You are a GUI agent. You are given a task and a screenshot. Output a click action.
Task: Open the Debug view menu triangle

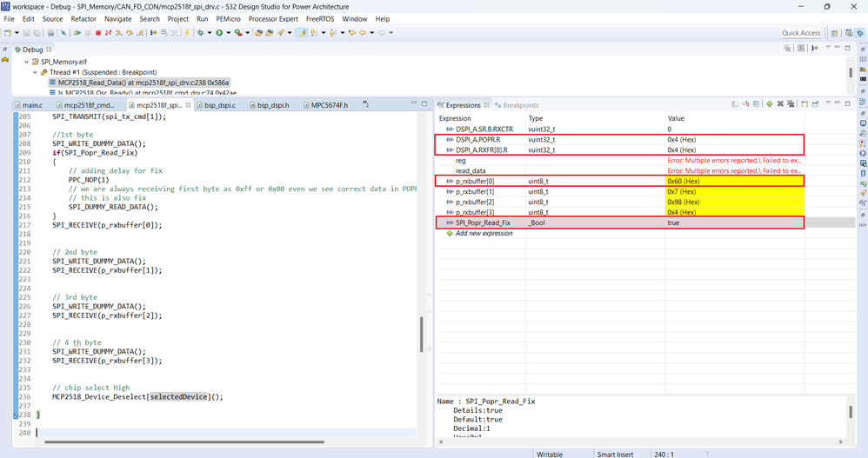(828, 47)
